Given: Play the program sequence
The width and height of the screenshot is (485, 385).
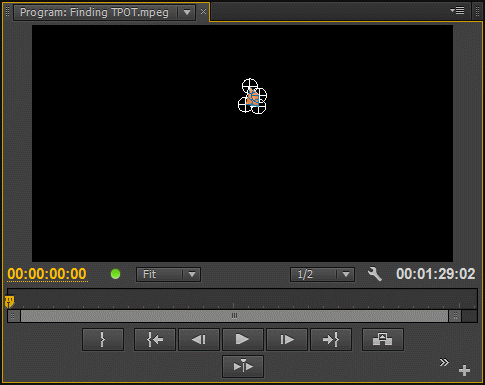Looking at the screenshot, I should tap(243, 339).
